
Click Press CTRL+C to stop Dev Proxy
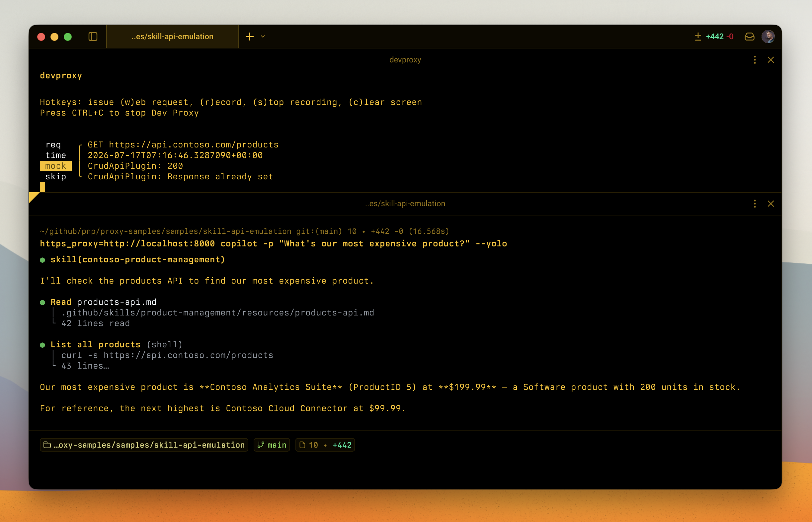click(119, 113)
